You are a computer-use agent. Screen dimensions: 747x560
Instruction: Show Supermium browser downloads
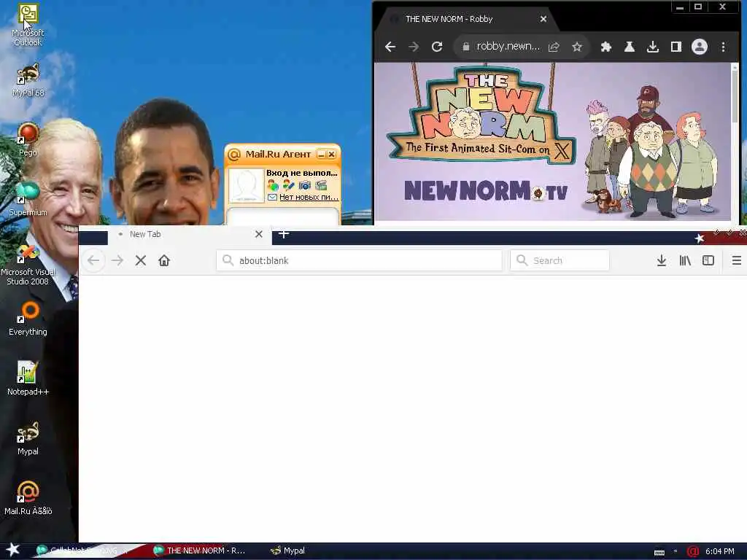pyautogui.click(x=653, y=47)
